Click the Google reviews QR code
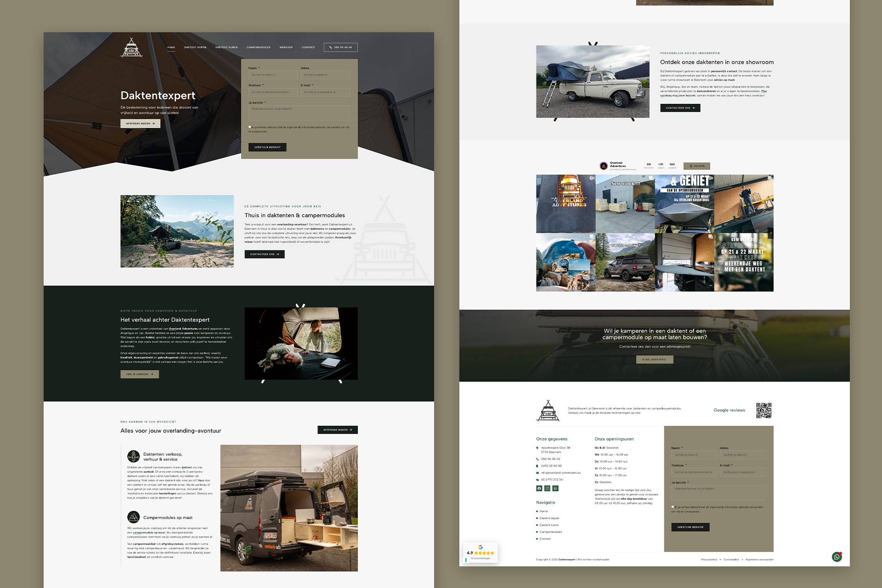Screen dimensions: 882x588 tap(763, 410)
